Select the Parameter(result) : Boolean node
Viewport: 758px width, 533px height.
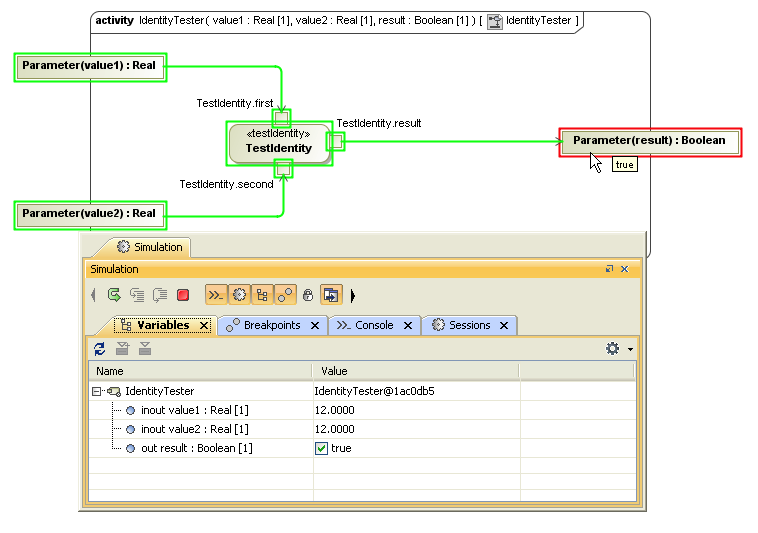point(649,141)
